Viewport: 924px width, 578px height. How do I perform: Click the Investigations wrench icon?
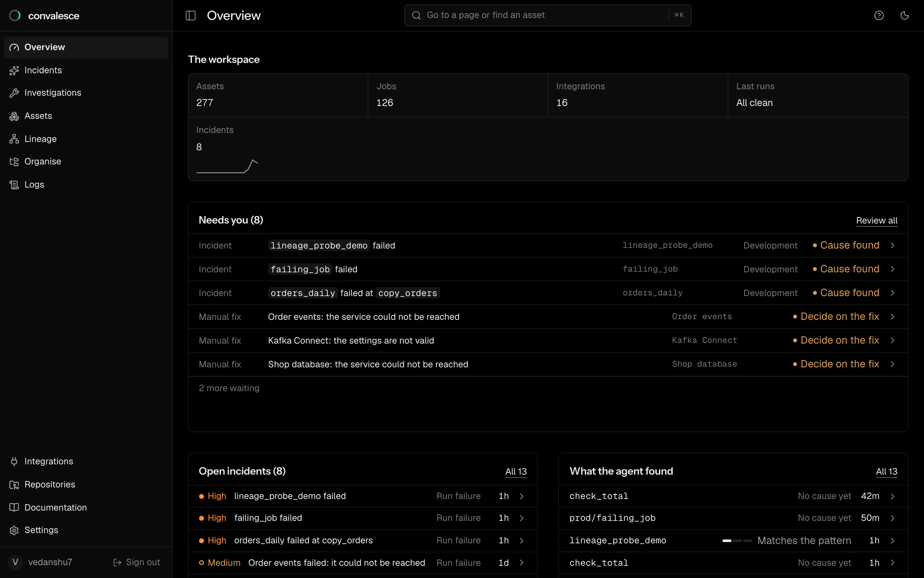(14, 93)
